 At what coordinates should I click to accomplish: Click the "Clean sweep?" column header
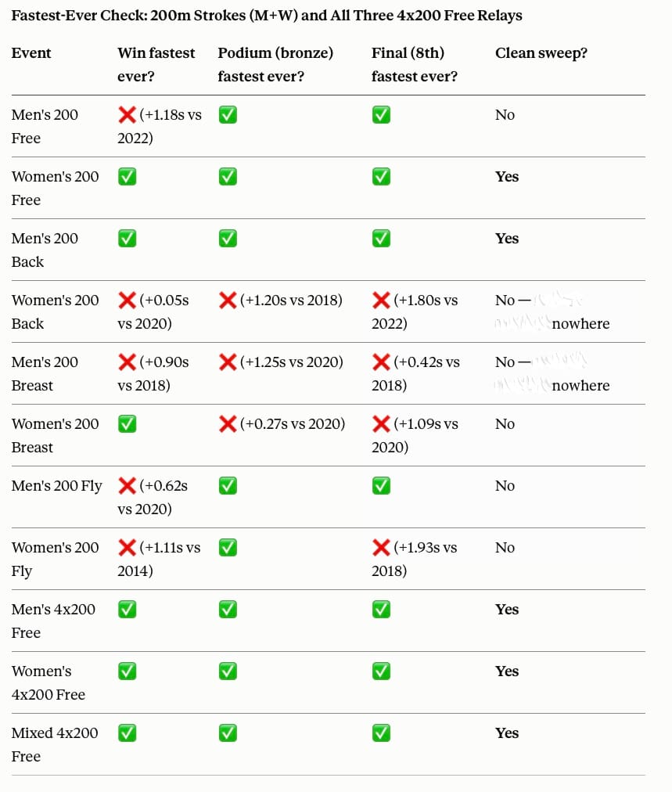tap(541, 53)
